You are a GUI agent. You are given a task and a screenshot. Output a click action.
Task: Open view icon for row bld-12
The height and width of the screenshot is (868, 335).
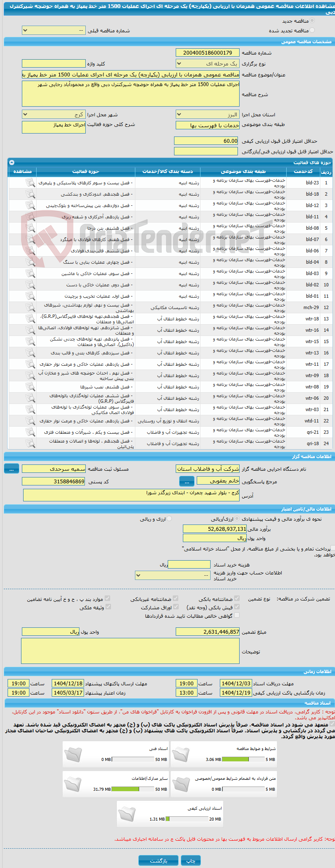click(x=30, y=205)
